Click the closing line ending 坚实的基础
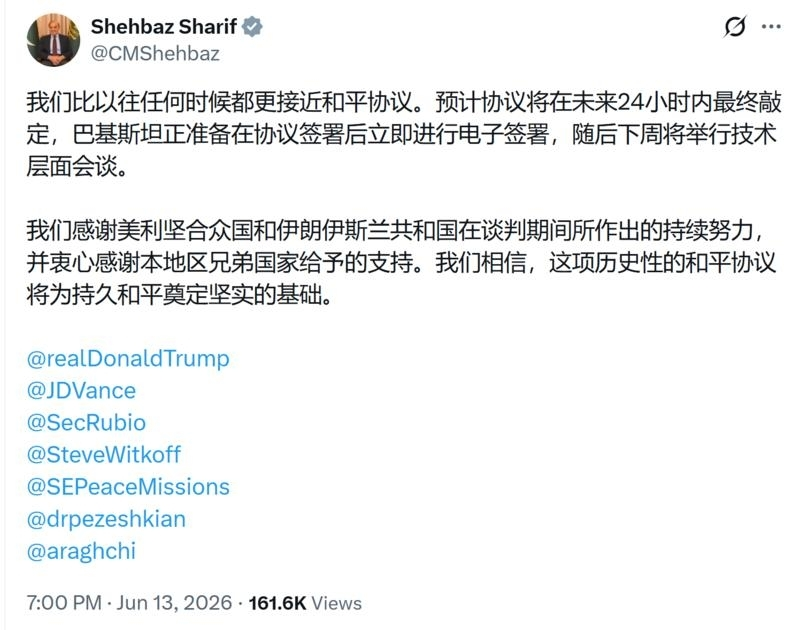Viewport: 800px width, 630px height. (180, 295)
